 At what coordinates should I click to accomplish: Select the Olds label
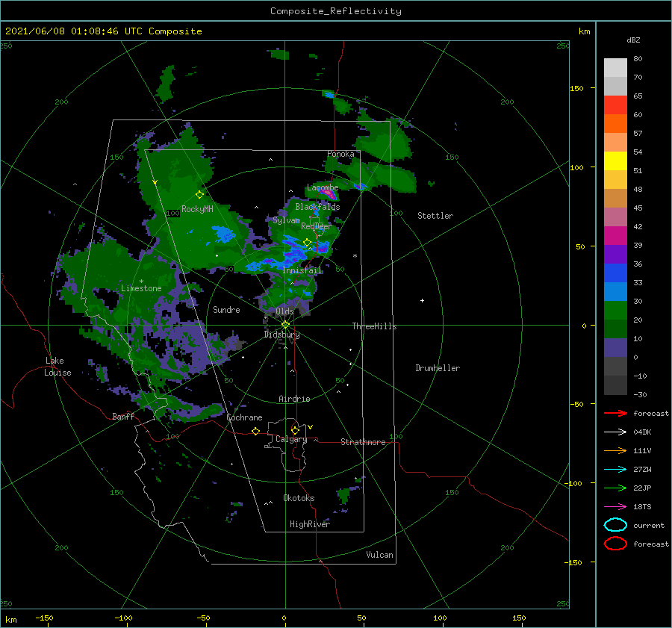[284, 311]
